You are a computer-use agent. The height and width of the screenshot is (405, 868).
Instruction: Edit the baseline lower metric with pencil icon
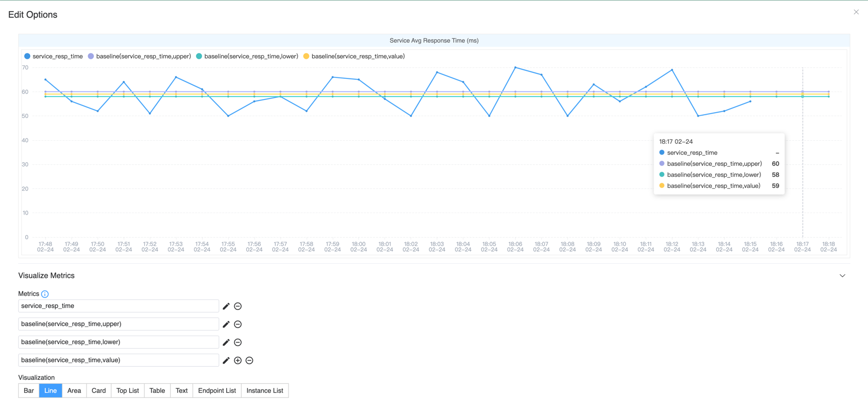click(x=226, y=342)
